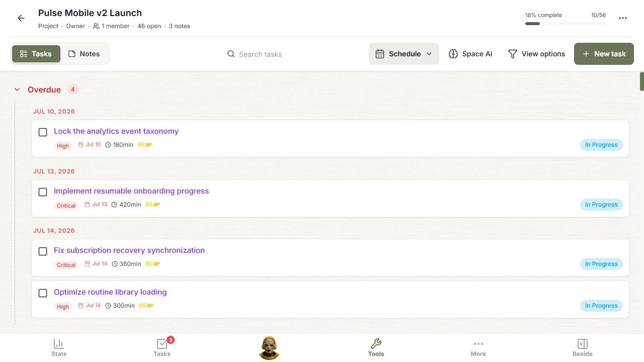Open View options

pyautogui.click(x=536, y=54)
